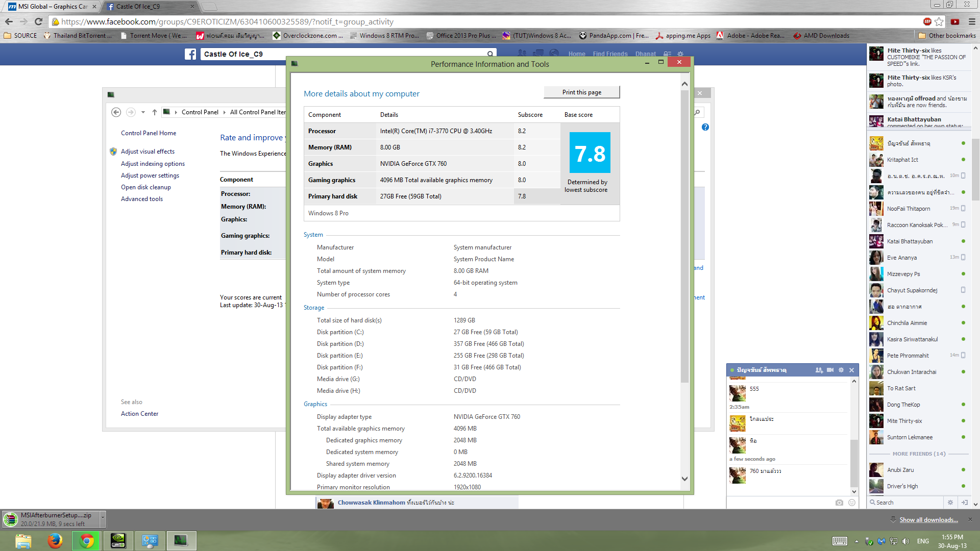The width and height of the screenshot is (980, 551).
Task: Bookmark page with star icon
Action: tap(939, 21)
